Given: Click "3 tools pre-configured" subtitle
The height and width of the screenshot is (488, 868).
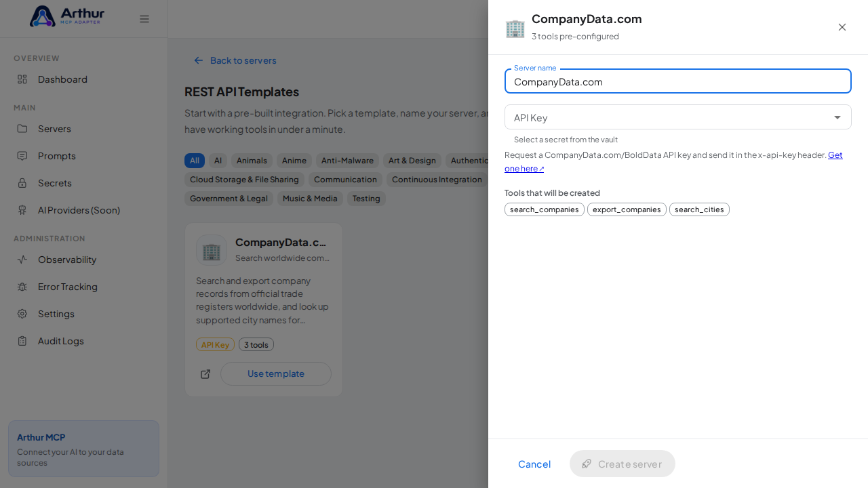Looking at the screenshot, I should pos(575,37).
